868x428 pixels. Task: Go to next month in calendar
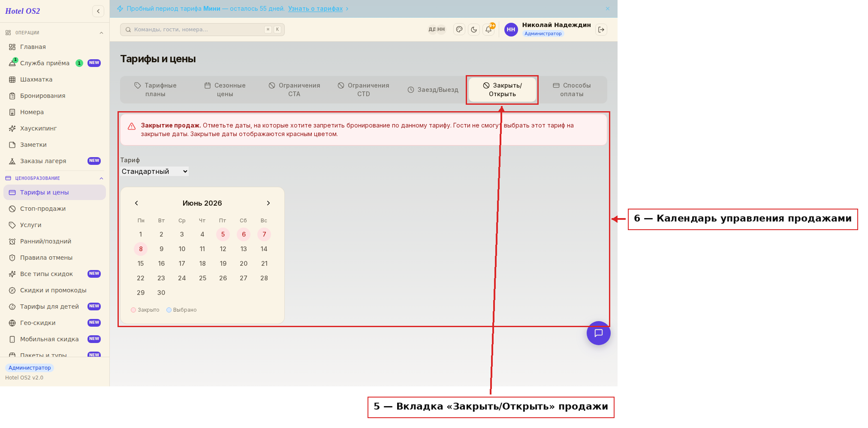pos(268,203)
